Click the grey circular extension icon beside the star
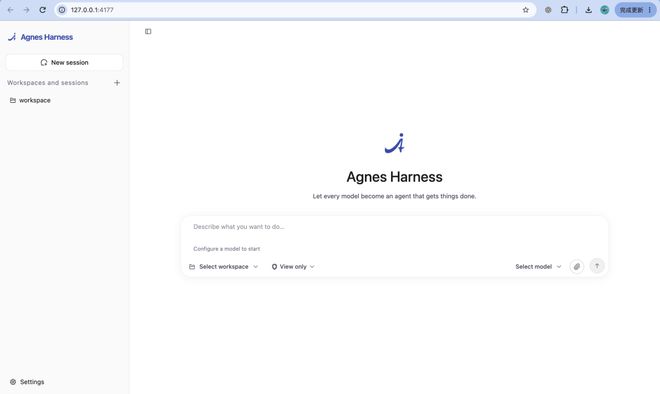 click(x=548, y=10)
